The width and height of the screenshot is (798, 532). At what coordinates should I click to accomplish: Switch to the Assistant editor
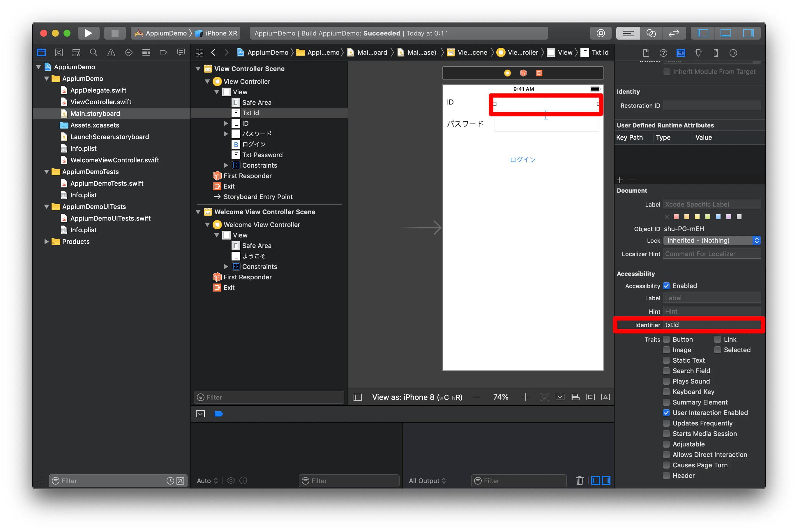(x=651, y=33)
